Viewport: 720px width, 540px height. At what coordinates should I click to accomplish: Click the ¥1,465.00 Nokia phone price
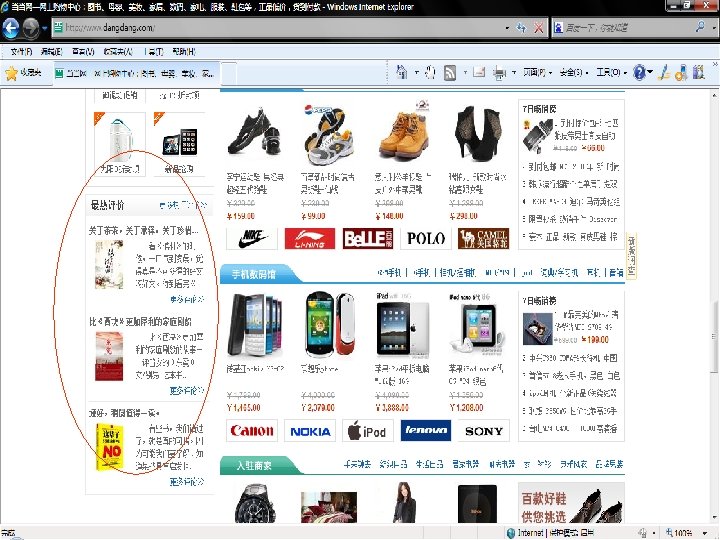(243, 407)
